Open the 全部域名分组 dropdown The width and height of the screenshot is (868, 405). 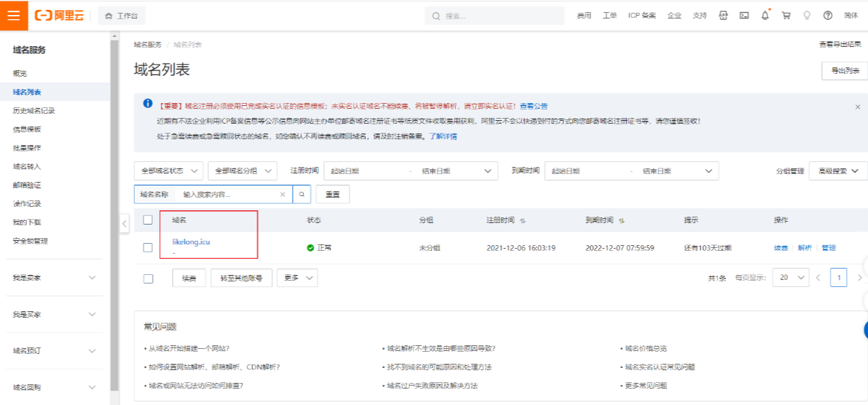point(243,171)
